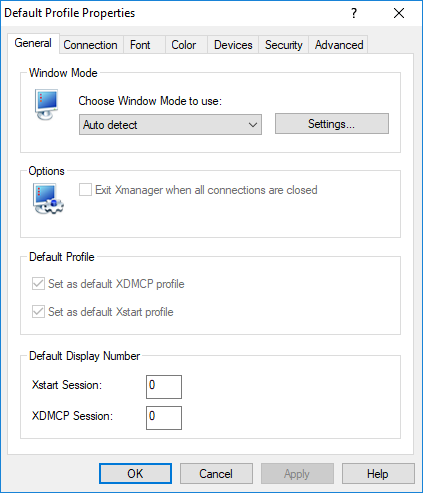This screenshot has width=423, height=493.
Task: Switch to the Font tab
Action: point(140,45)
